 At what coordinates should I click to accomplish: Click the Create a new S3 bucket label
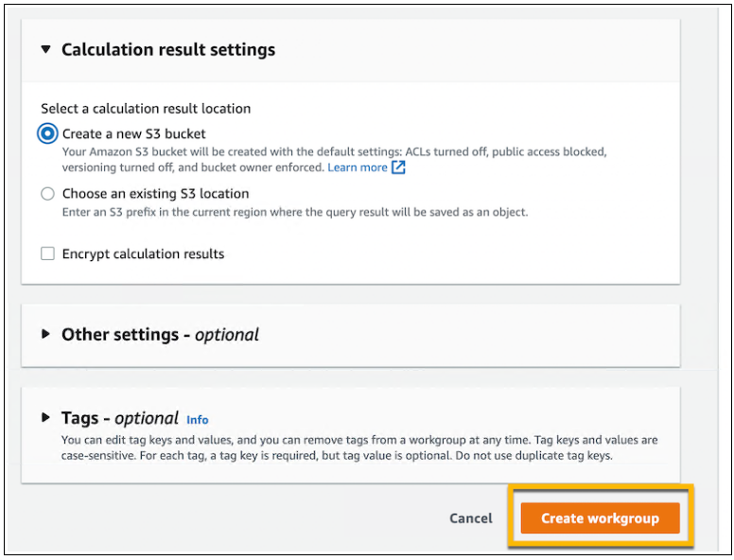134,134
